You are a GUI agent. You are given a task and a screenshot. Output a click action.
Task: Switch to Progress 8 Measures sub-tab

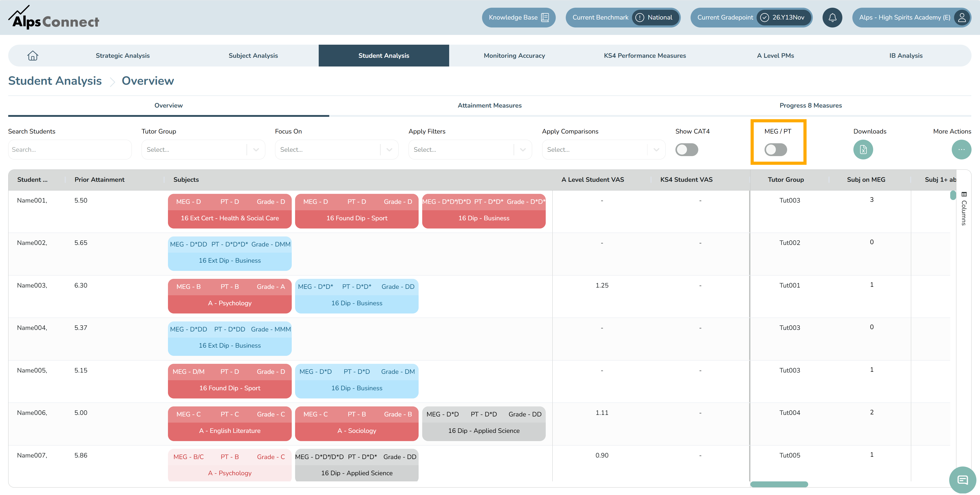pyautogui.click(x=811, y=106)
